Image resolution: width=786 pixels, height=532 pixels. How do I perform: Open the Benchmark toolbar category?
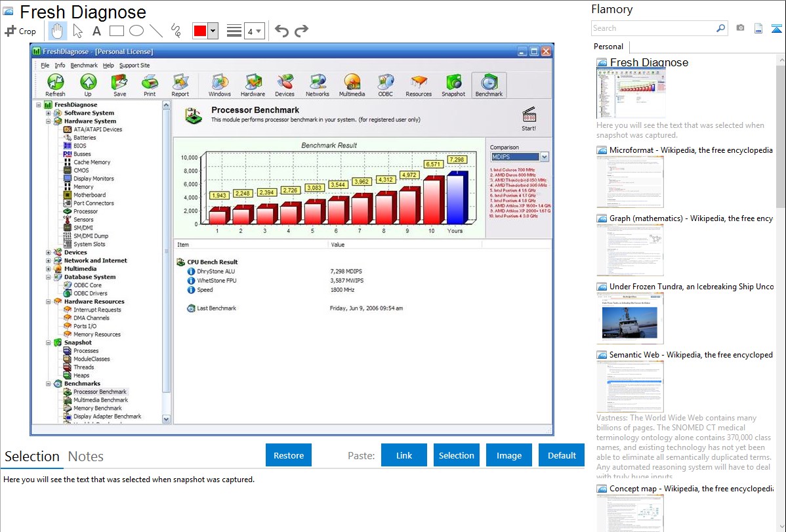click(x=489, y=85)
